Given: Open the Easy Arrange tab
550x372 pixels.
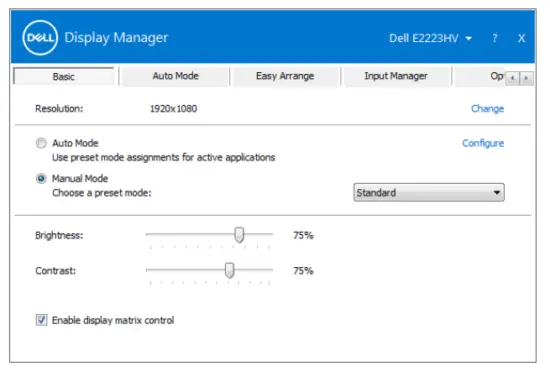Looking at the screenshot, I should coord(285,76).
